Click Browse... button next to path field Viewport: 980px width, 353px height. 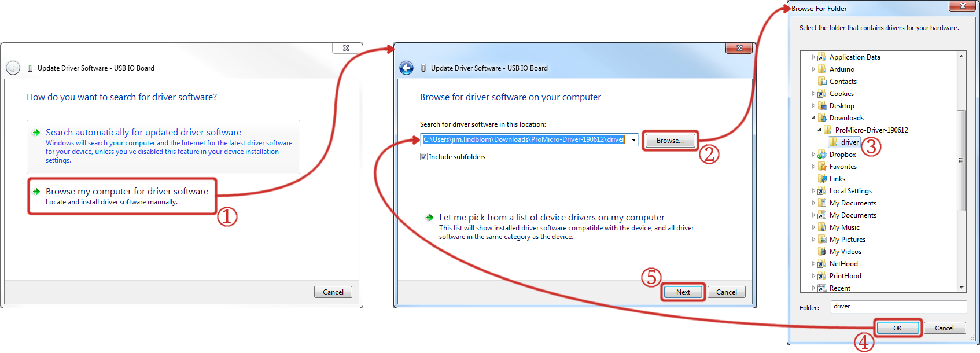coord(670,141)
